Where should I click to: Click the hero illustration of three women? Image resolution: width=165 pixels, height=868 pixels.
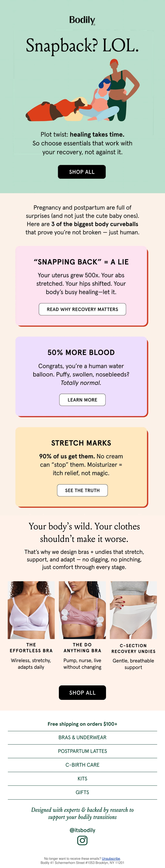tap(82, 90)
